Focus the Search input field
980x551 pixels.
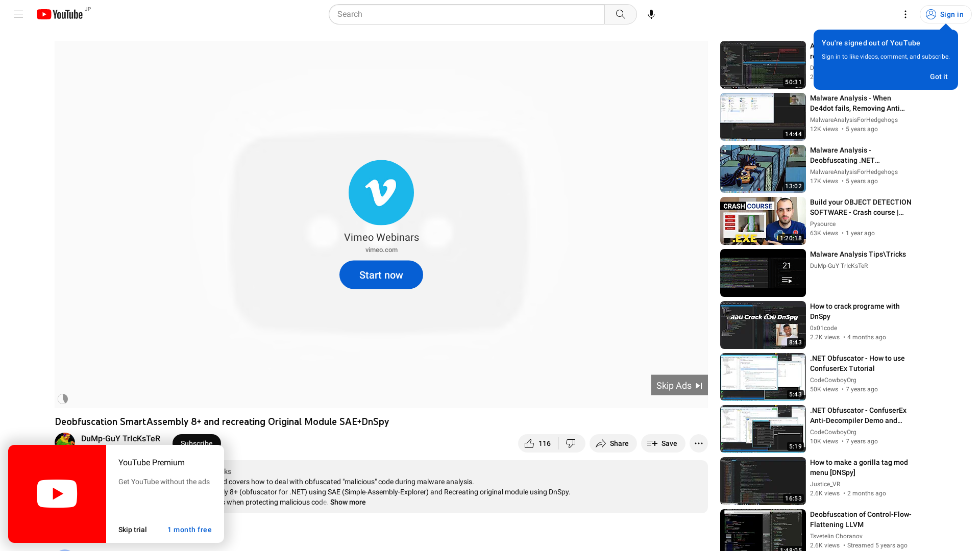tap(467, 14)
